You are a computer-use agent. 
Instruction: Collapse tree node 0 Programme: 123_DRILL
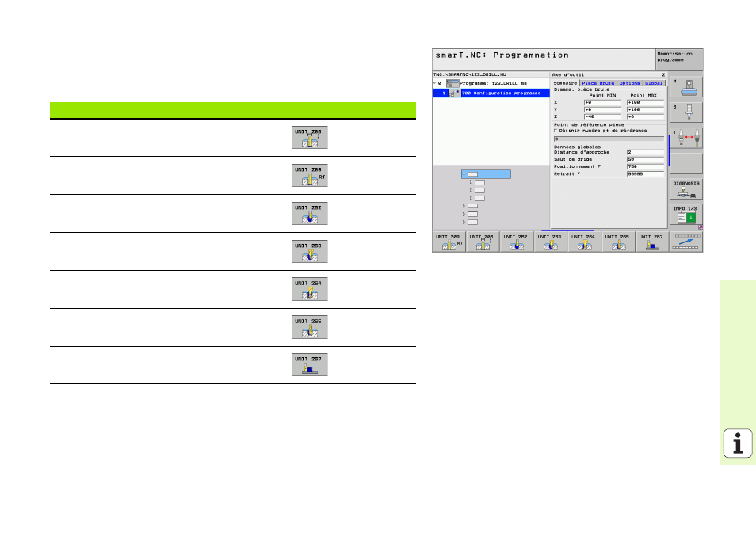point(434,83)
